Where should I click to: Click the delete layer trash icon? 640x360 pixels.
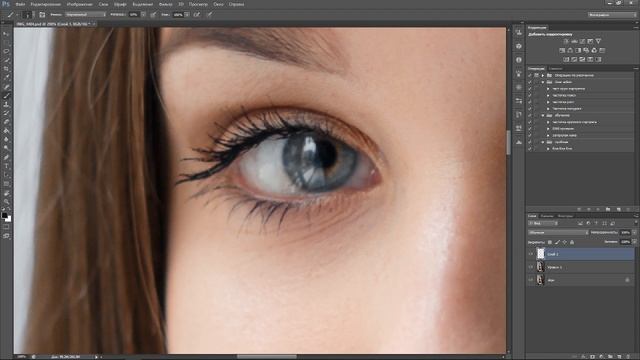(628, 356)
